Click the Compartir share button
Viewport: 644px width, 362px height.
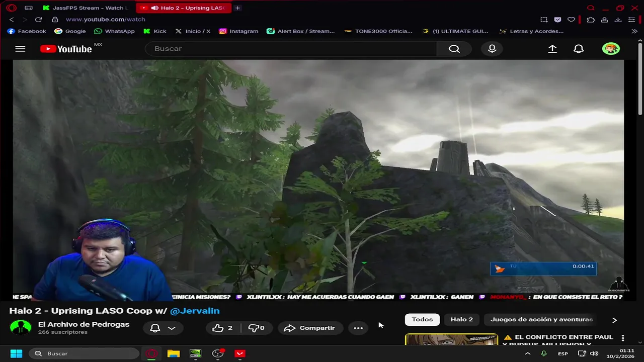[x=310, y=328]
